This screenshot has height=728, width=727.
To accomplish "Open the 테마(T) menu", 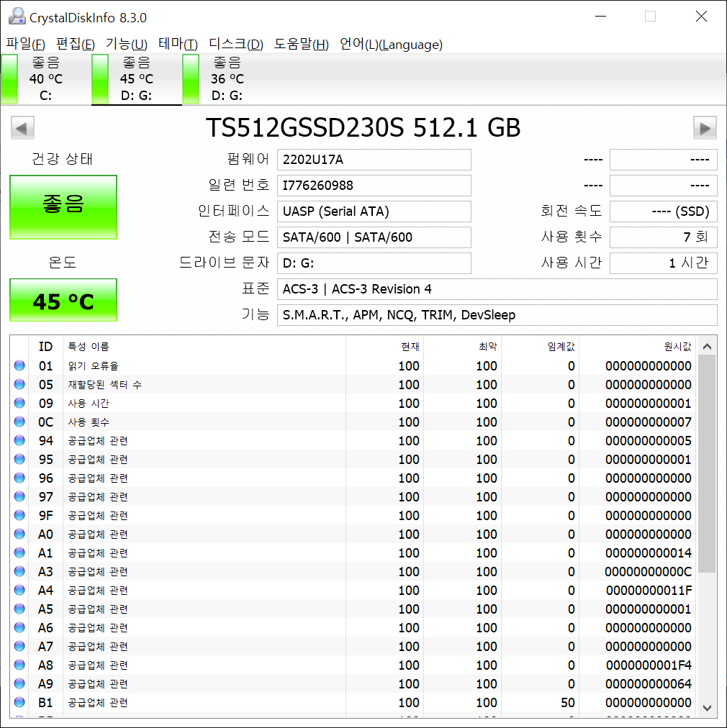I will point(178,45).
